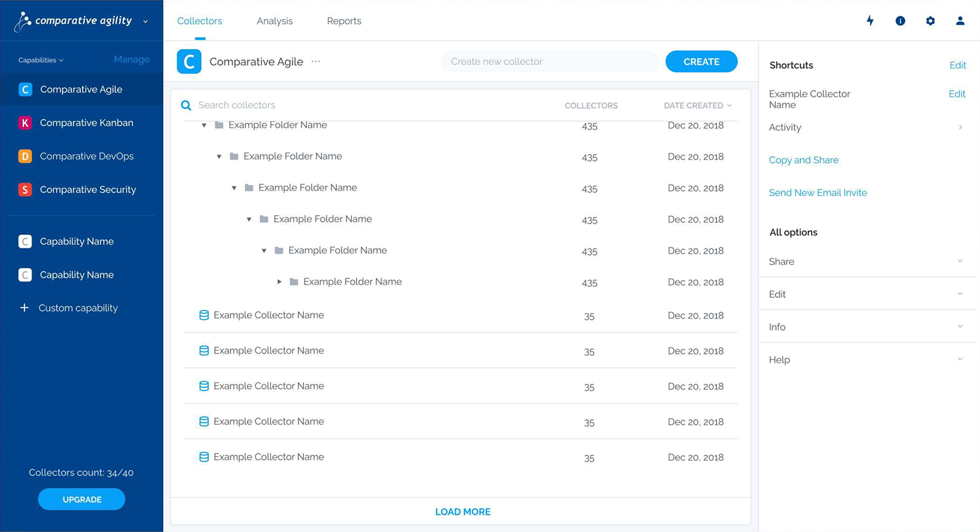The height and width of the screenshot is (532, 980).
Task: Open the Activity shortcut arrow
Action: click(x=960, y=127)
